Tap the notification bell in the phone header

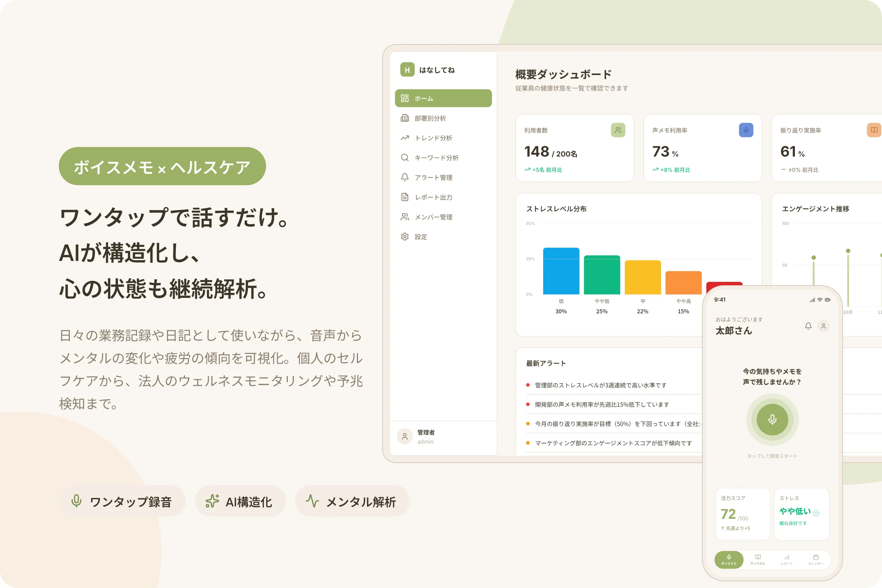(808, 326)
